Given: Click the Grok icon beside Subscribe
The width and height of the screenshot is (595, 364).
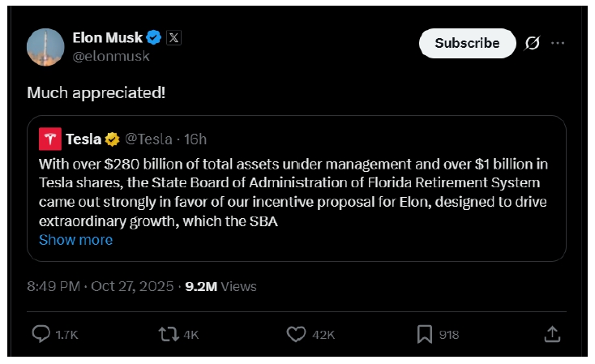Looking at the screenshot, I should pos(533,43).
